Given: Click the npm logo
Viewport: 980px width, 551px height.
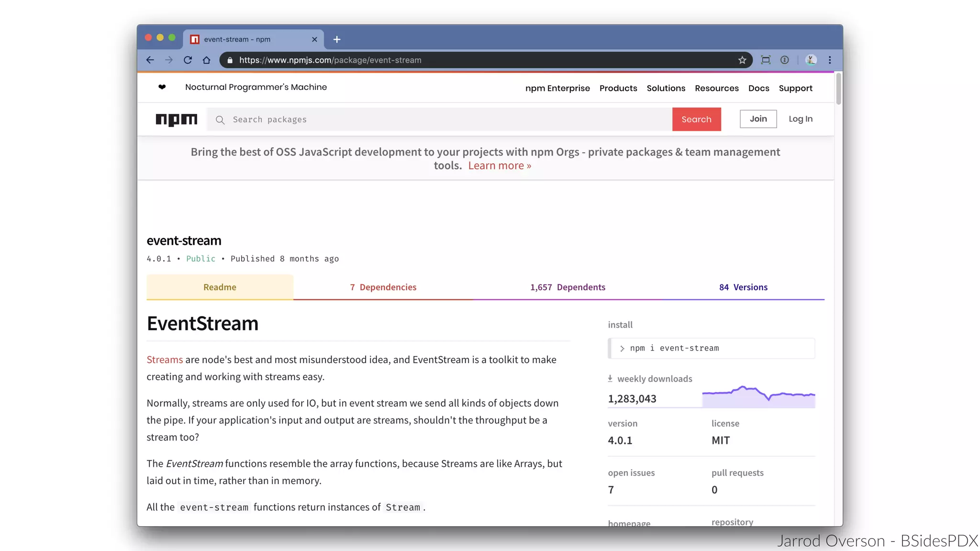Looking at the screenshot, I should click(176, 119).
